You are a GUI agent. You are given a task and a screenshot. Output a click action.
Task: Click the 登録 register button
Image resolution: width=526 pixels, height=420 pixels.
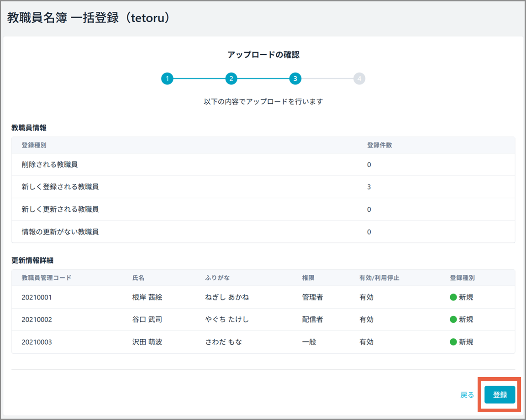500,395
